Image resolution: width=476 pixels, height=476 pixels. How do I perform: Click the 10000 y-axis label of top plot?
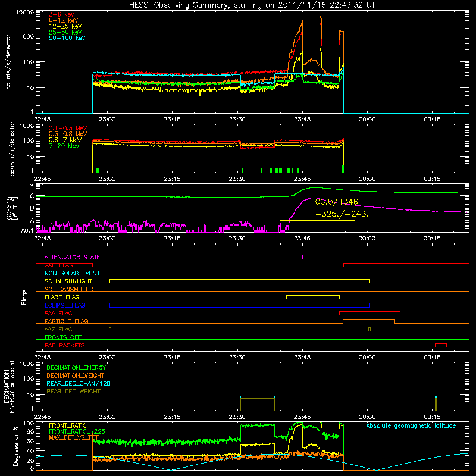click(25, 12)
